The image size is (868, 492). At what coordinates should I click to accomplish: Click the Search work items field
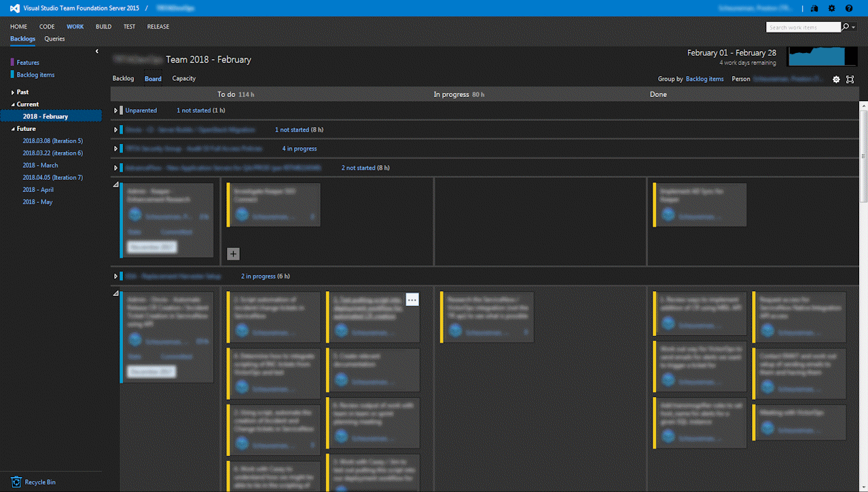803,27
